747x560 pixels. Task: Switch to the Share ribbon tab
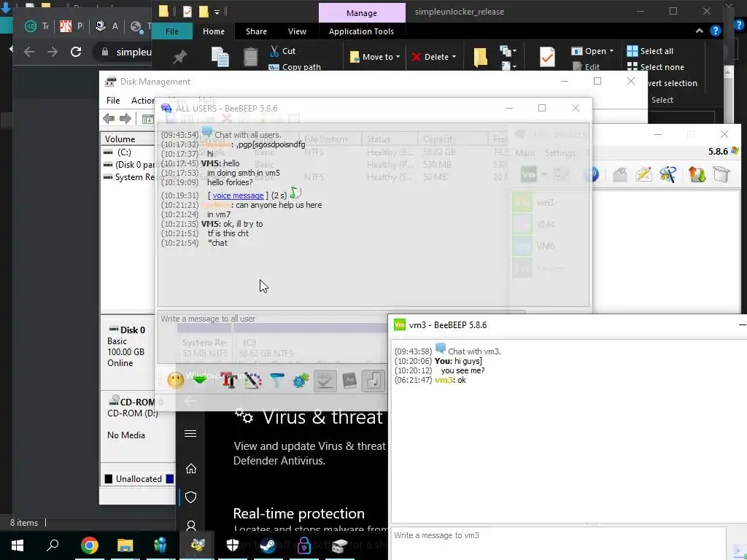[256, 31]
